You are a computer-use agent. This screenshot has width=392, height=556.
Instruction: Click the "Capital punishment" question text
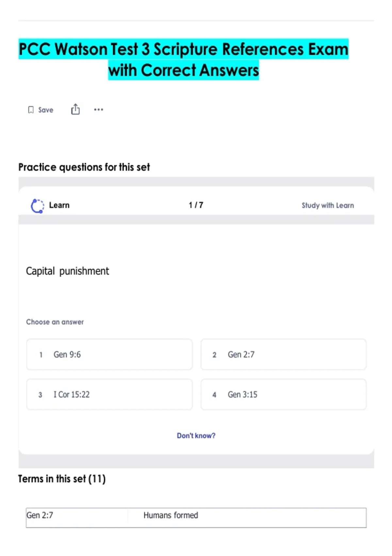coord(67,271)
